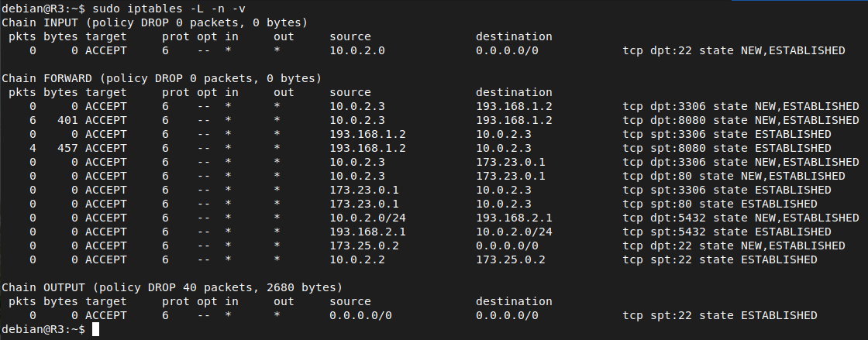868x340 pixels.
Task: Click source address 10.0.2.0 in INPUT chain
Action: (x=357, y=50)
